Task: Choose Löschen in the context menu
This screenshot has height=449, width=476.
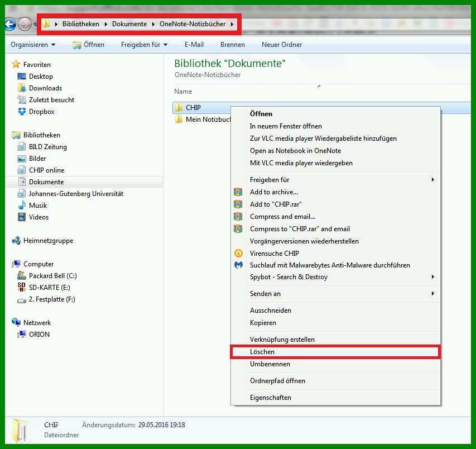Action: point(335,352)
